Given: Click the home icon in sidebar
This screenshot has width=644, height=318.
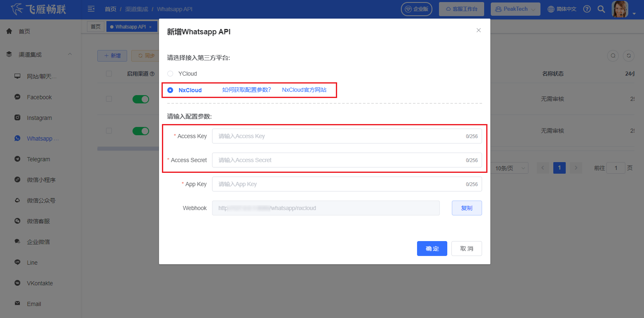Looking at the screenshot, I should point(9,31).
